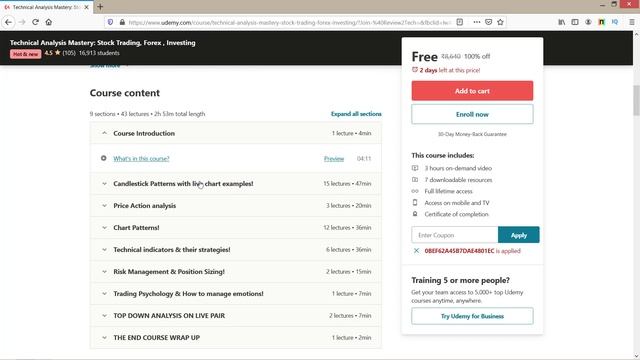Minimize the Firefox browser window
This screenshot has width=640, height=360.
[x=602, y=4]
